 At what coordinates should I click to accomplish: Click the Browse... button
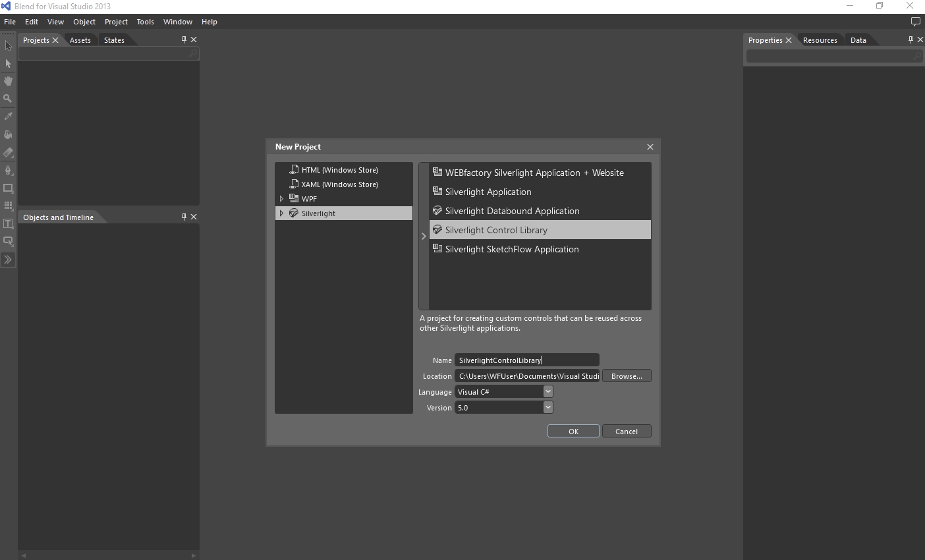pos(626,376)
